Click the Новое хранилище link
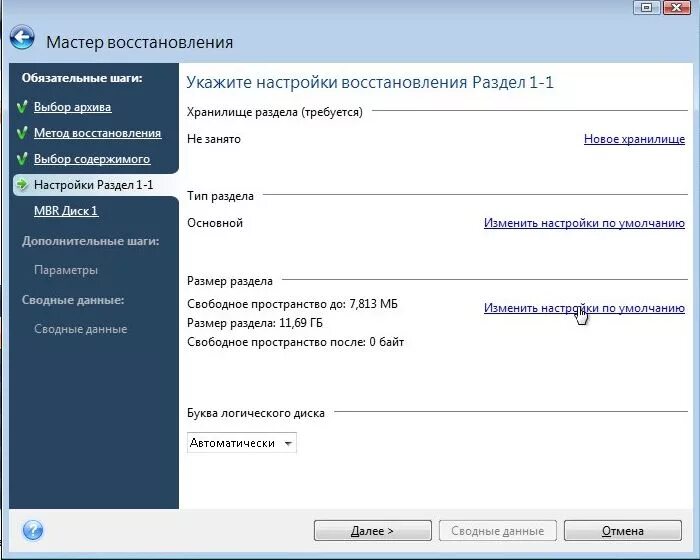Image resolution: width=700 pixels, height=560 pixels. 634,139
